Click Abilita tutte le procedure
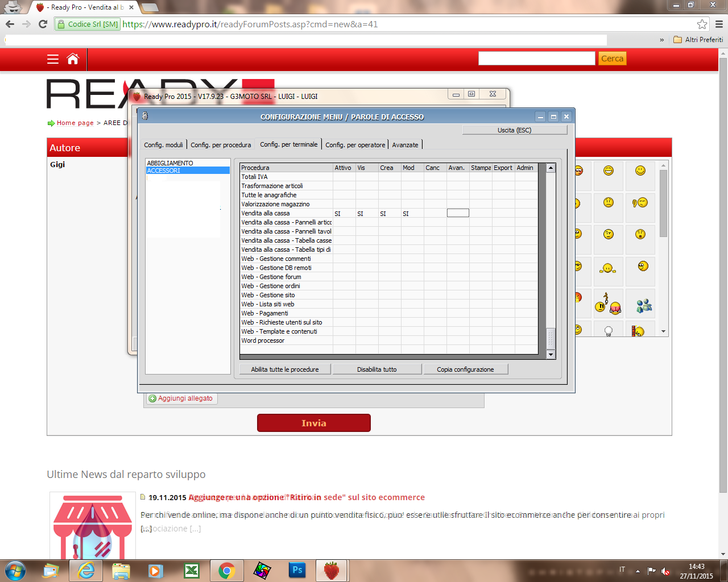 pyautogui.click(x=285, y=369)
